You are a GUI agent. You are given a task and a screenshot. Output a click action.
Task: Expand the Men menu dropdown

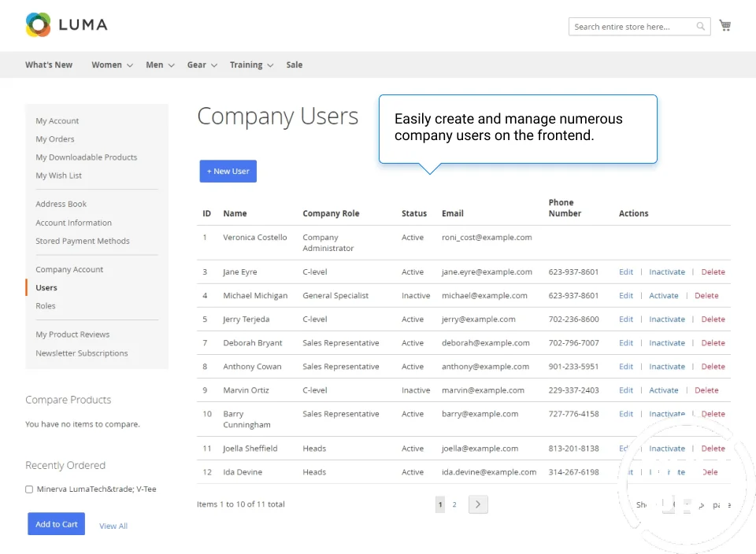tap(160, 65)
